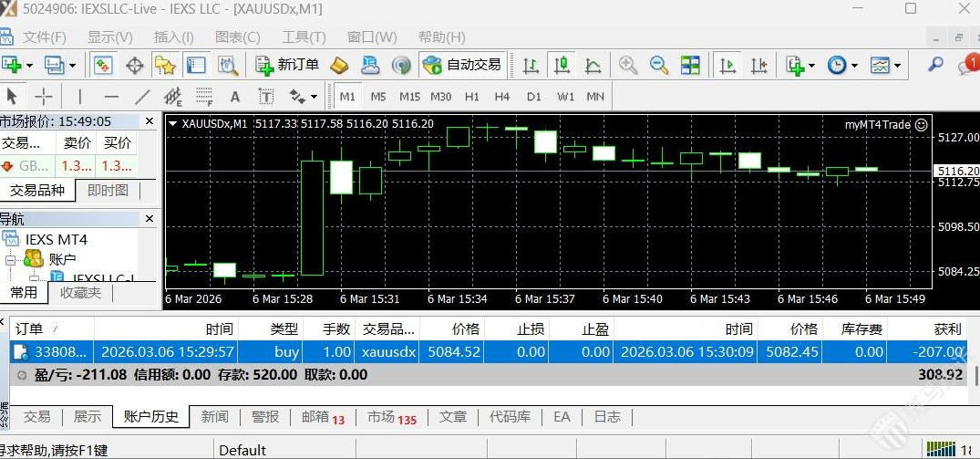Collapse the 账户 tree node

pyautogui.click(x=10, y=260)
